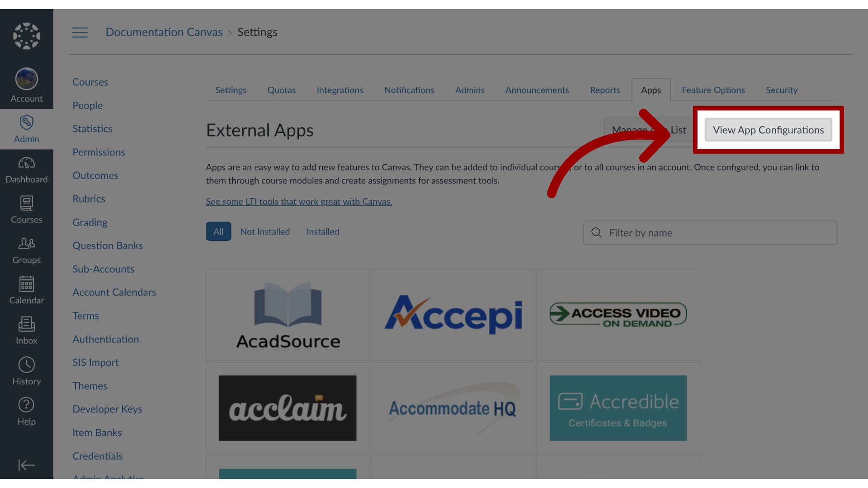Expand the Feature Options tab
Screen dimensions: 868x488
[x=713, y=89]
